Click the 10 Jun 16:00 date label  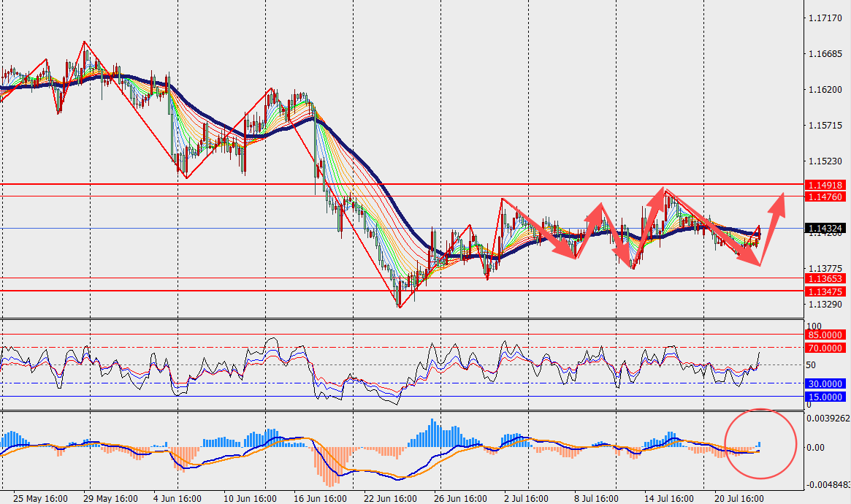click(x=250, y=499)
